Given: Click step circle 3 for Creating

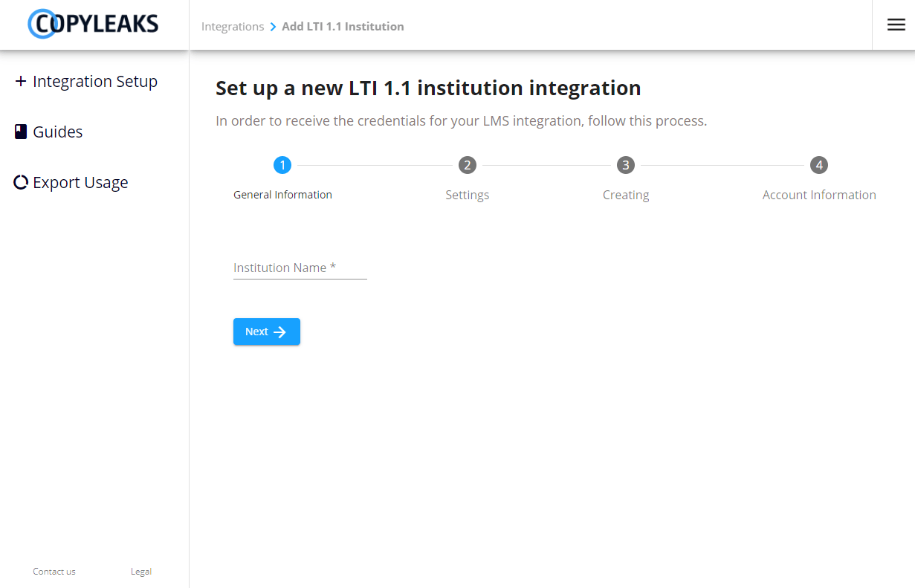Looking at the screenshot, I should [x=625, y=164].
